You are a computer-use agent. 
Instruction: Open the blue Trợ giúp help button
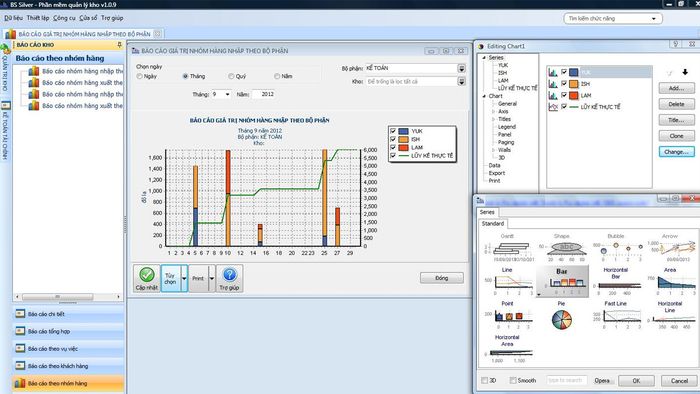[229, 278]
